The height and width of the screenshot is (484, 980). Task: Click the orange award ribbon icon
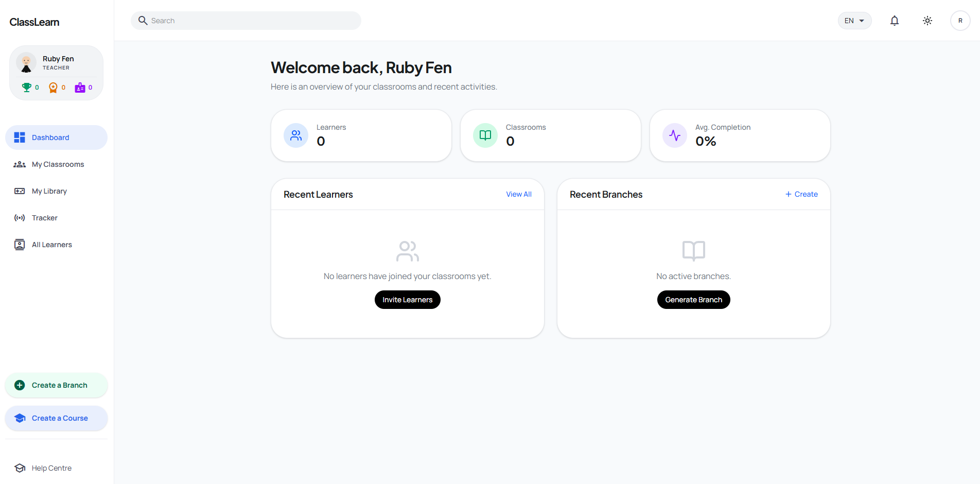click(x=53, y=88)
